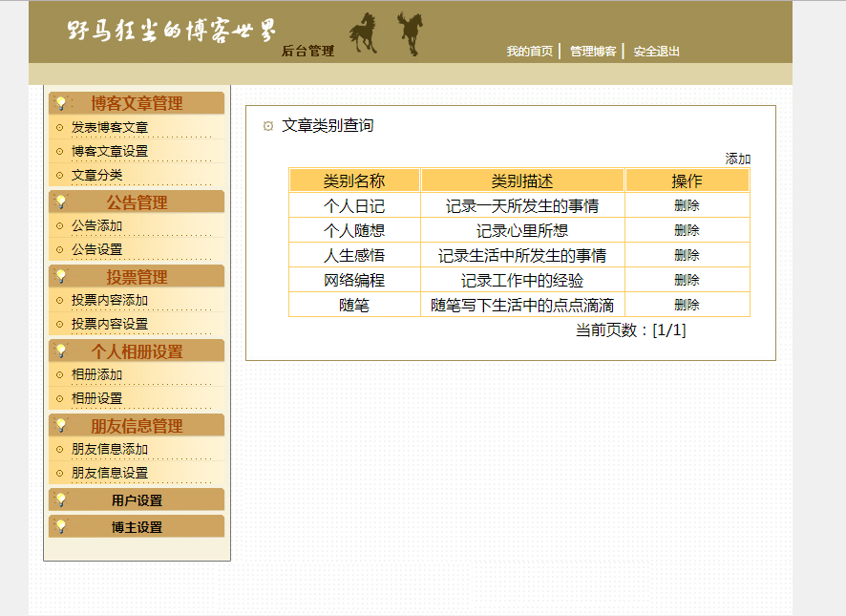Click the 记录心里所想 description cell
The height and width of the screenshot is (616, 846).
click(x=522, y=230)
